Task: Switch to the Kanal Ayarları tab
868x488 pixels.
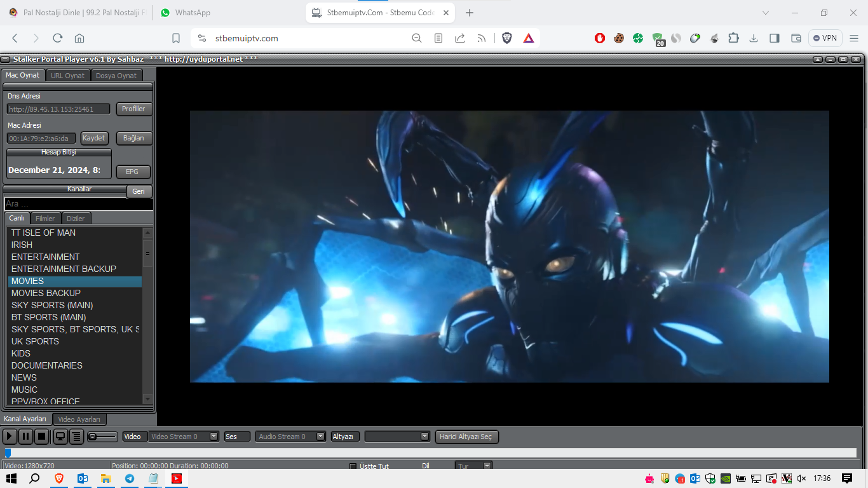Action: [x=25, y=419]
